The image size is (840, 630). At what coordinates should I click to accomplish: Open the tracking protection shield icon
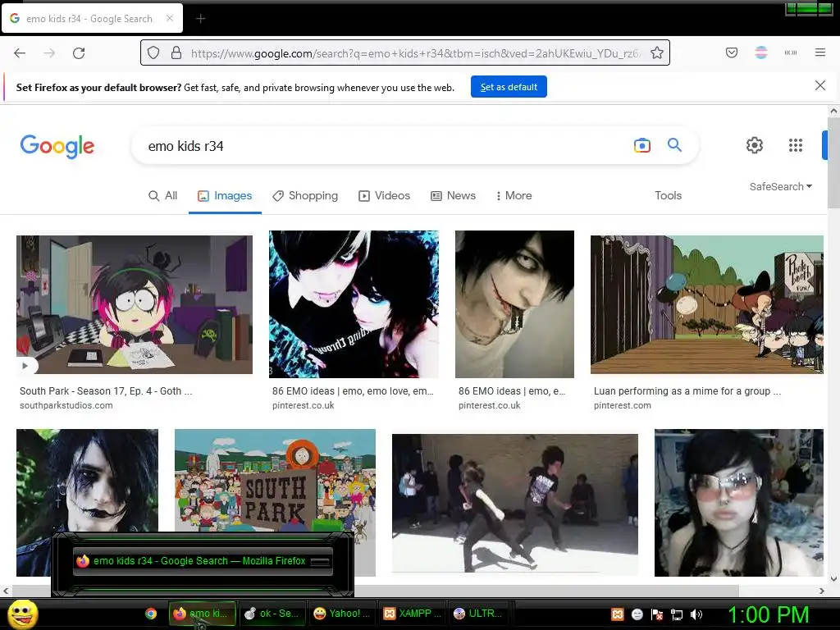tap(153, 52)
